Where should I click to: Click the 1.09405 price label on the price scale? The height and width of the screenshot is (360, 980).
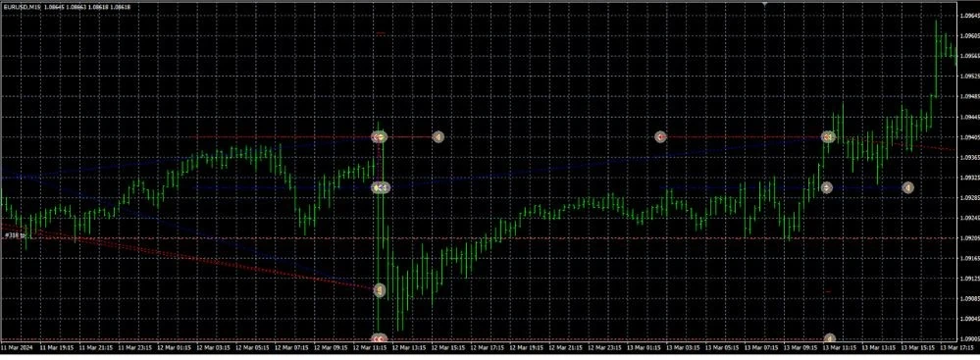[x=969, y=137]
